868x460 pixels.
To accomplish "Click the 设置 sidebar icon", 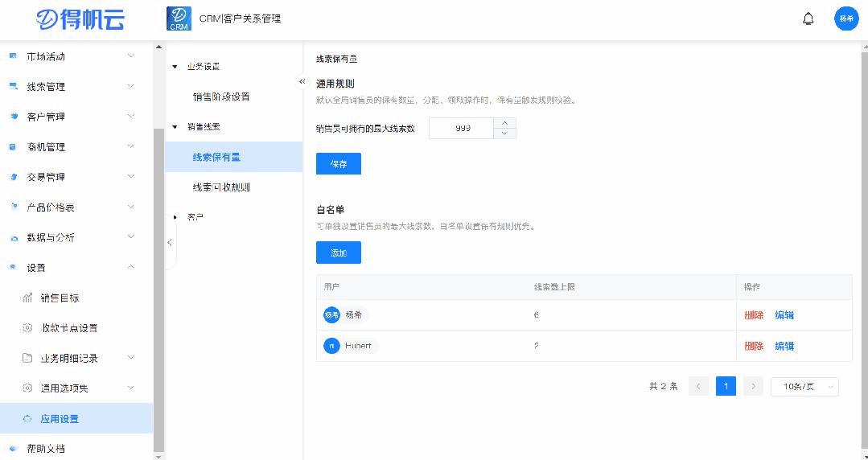I will pos(14,267).
